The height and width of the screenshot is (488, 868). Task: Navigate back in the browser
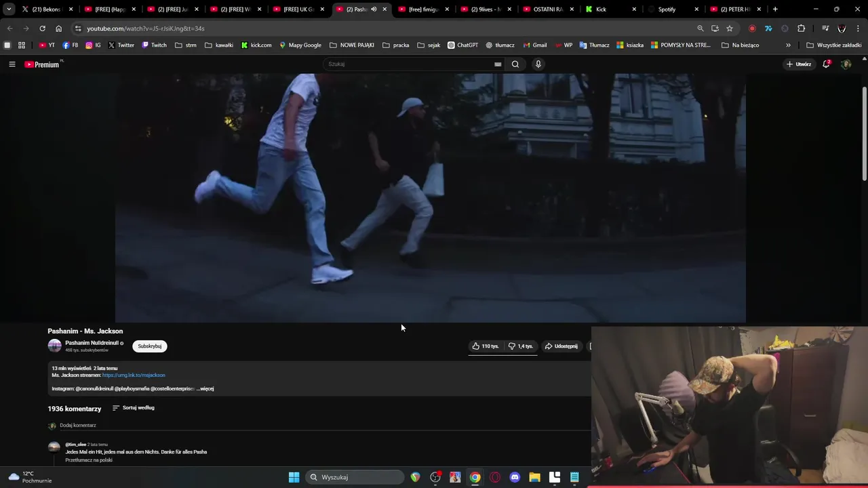tap(9, 28)
